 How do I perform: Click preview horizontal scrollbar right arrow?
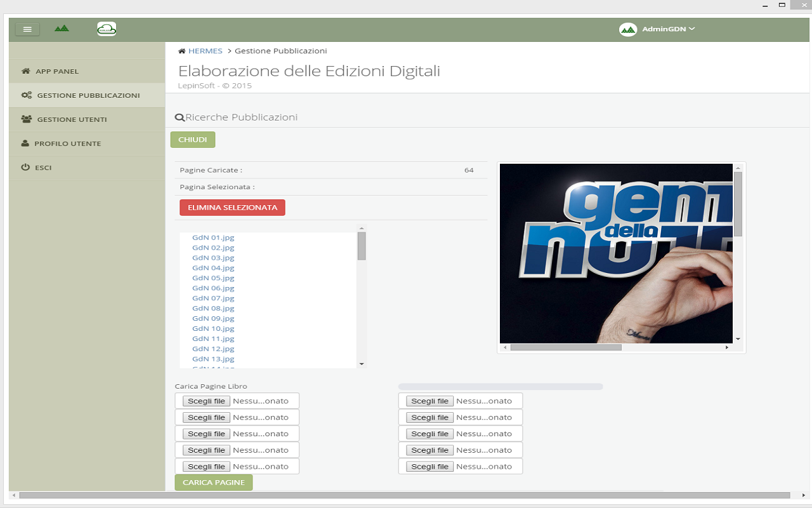coord(727,347)
